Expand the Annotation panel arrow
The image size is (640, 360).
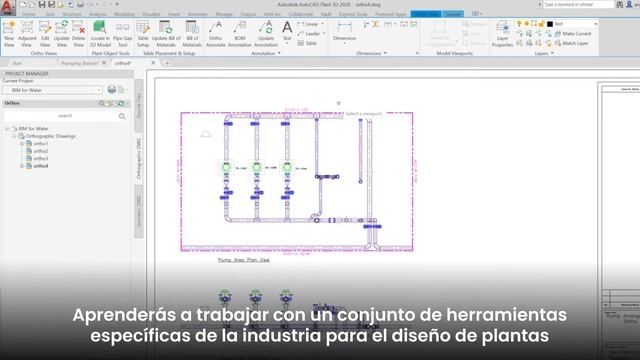click(279, 53)
